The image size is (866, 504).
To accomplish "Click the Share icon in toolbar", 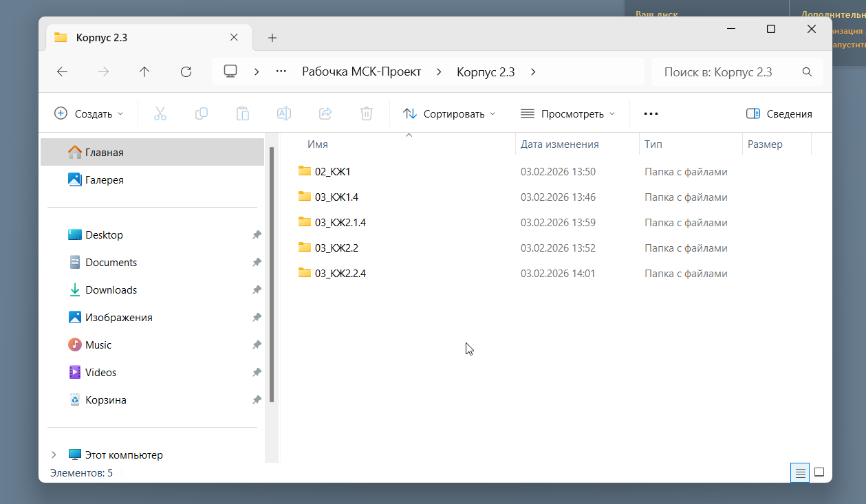I will pyautogui.click(x=325, y=113).
